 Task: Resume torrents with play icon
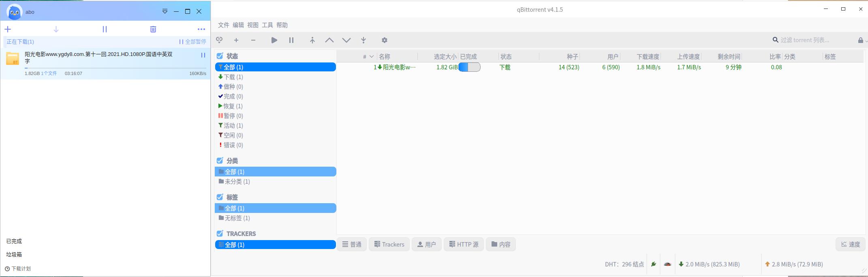pos(274,40)
